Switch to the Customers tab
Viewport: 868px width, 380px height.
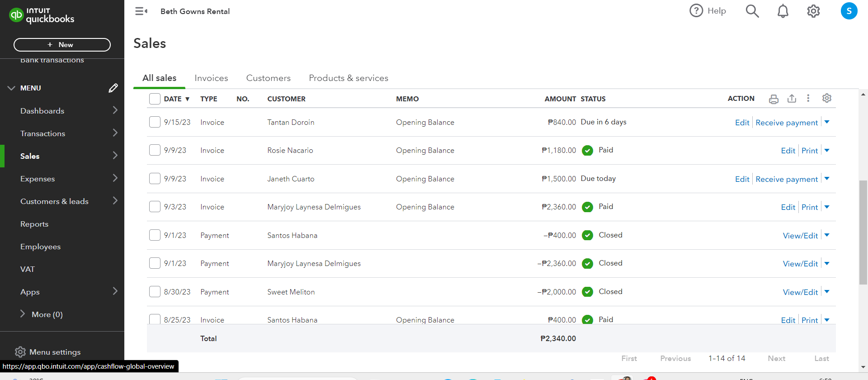pyautogui.click(x=269, y=78)
